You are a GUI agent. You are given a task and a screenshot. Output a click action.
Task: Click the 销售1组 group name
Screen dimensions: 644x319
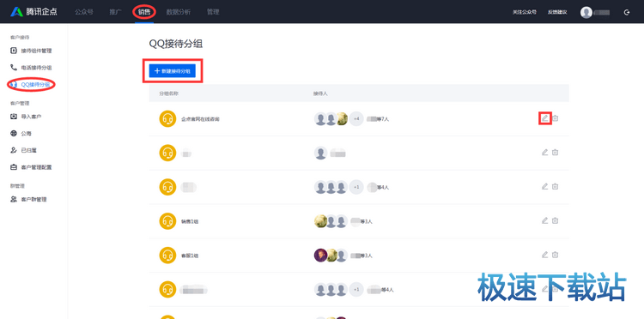tap(190, 221)
